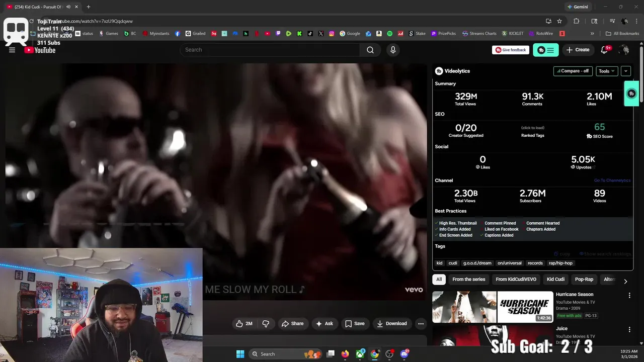
Task: Click the search magnifier button
Action: point(370,50)
